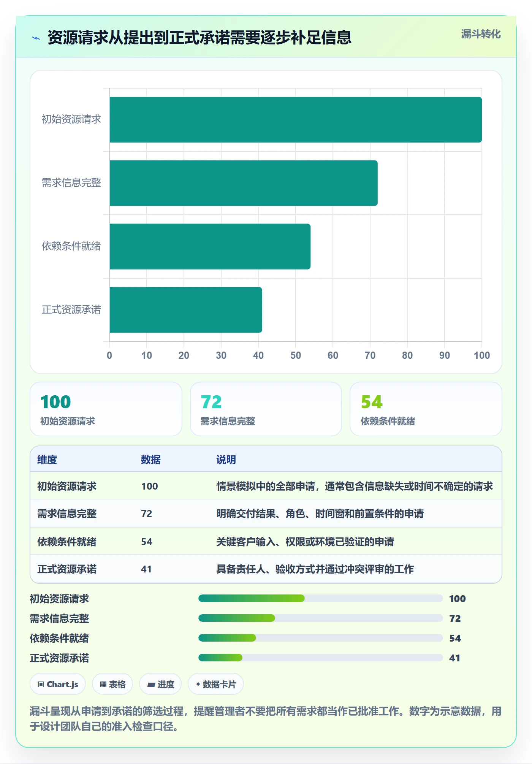Click the x-axis tick label 50
This screenshot has height=764, width=532.
(x=296, y=355)
